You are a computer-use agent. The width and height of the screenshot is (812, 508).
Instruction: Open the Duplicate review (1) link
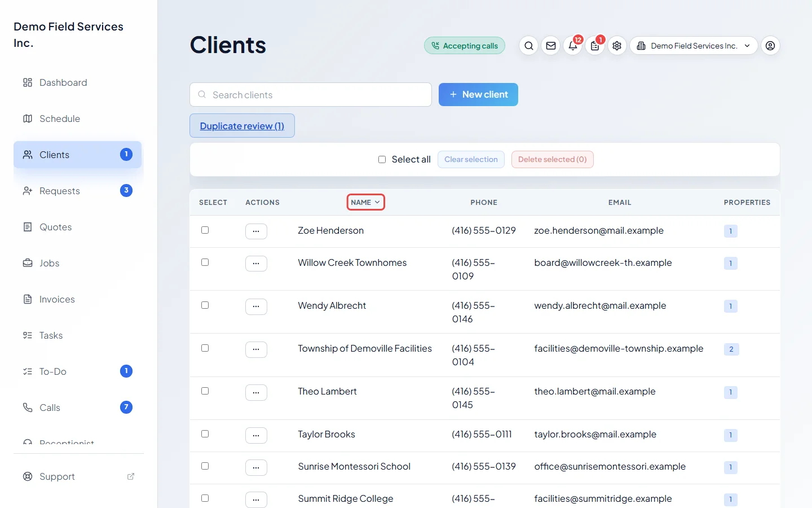tap(242, 126)
